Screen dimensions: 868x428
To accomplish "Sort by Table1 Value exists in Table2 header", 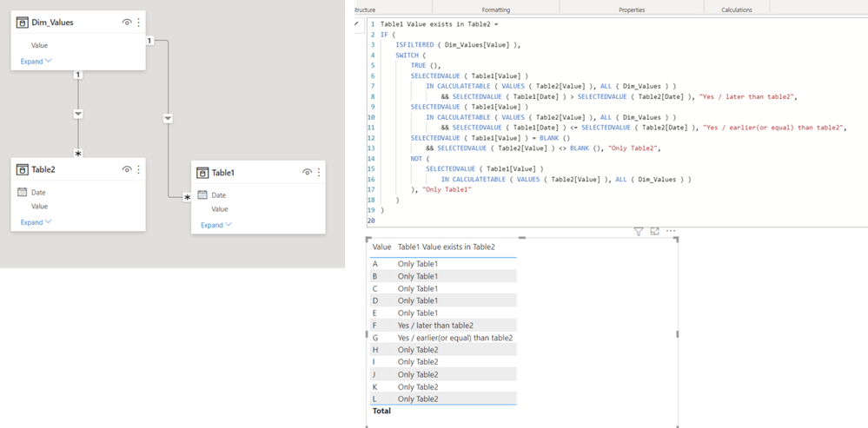I will (x=447, y=247).
